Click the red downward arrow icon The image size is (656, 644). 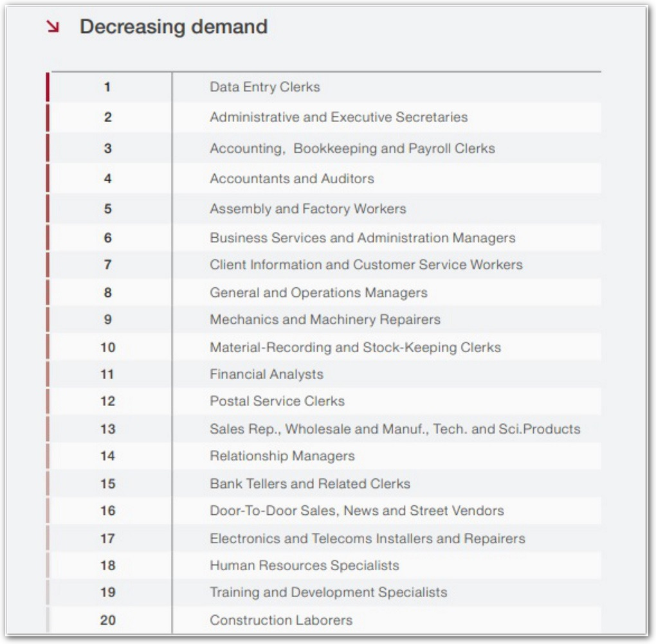click(x=53, y=26)
